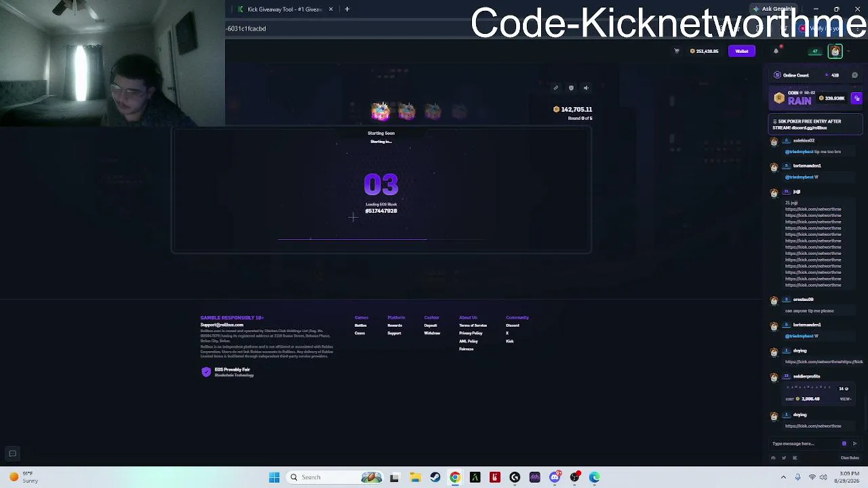Click the level 47 badge
868x488 pixels.
[815, 52]
